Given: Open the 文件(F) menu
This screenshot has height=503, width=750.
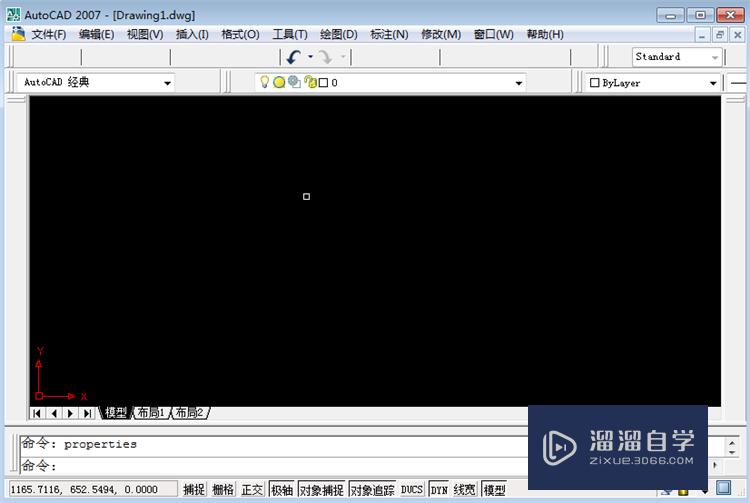Looking at the screenshot, I should coord(48,34).
